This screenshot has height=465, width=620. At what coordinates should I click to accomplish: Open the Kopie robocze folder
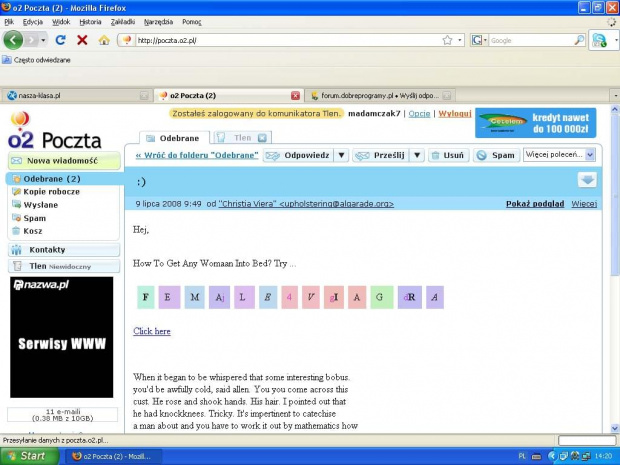pos(51,192)
